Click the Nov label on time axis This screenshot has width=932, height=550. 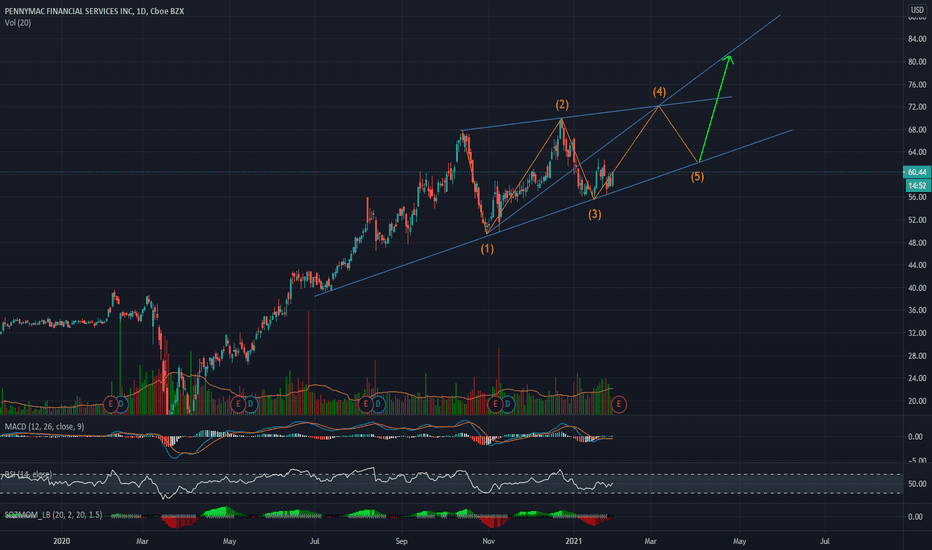(x=488, y=541)
